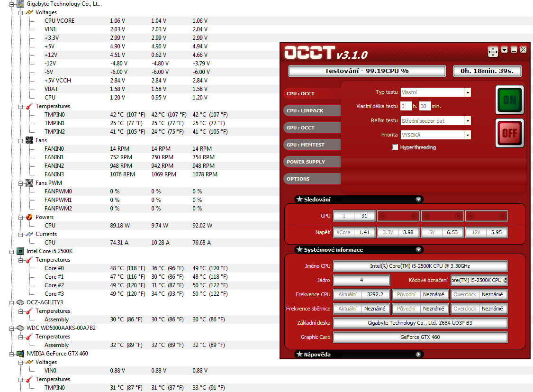Screen dimensions: 533x392
Task: Stop the test with red OFF button
Action: (509, 133)
